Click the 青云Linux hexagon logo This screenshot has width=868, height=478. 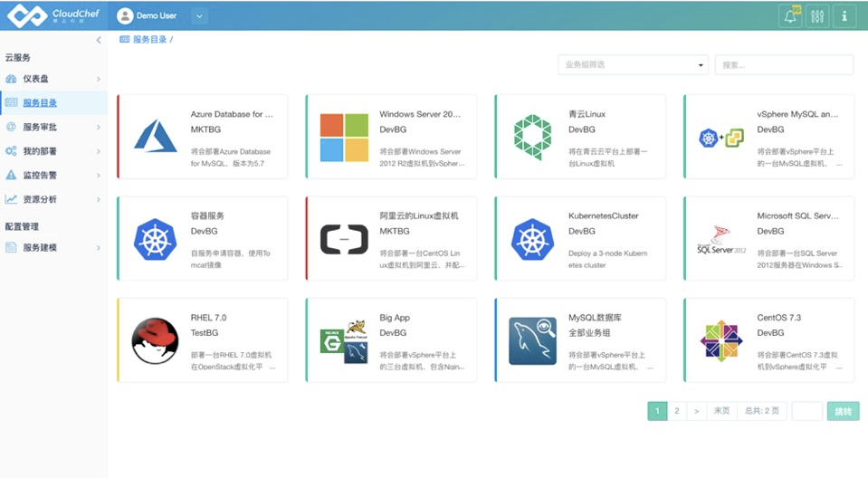532,137
